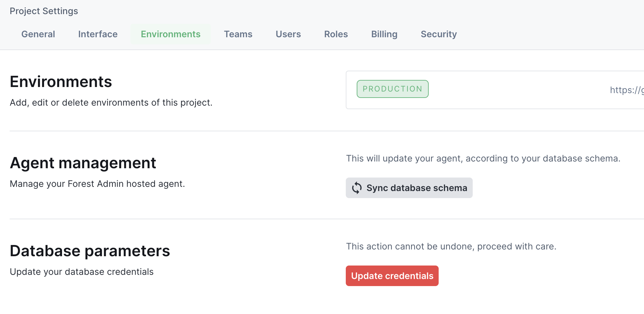Open the Users tab
This screenshot has height=314, width=644.
tap(288, 34)
